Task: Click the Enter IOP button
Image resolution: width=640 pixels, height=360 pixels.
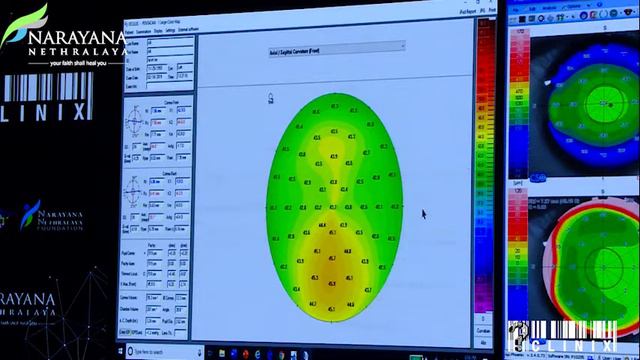Action: [131, 333]
